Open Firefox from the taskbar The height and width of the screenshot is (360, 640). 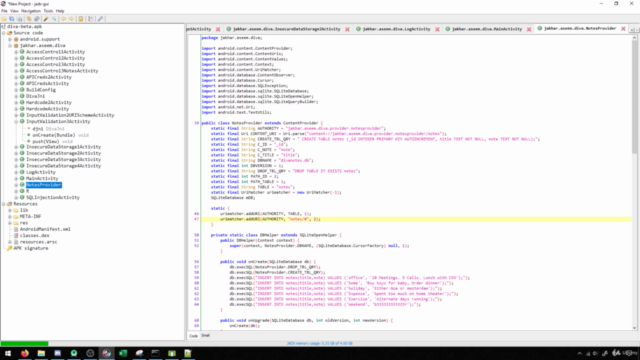pyautogui.click(x=25, y=353)
